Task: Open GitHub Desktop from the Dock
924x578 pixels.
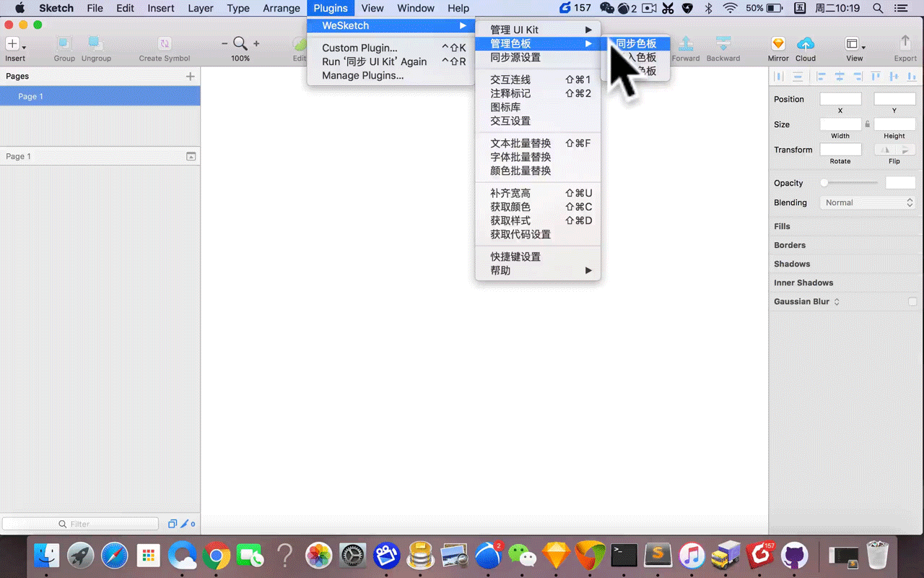Action: pyautogui.click(x=795, y=556)
